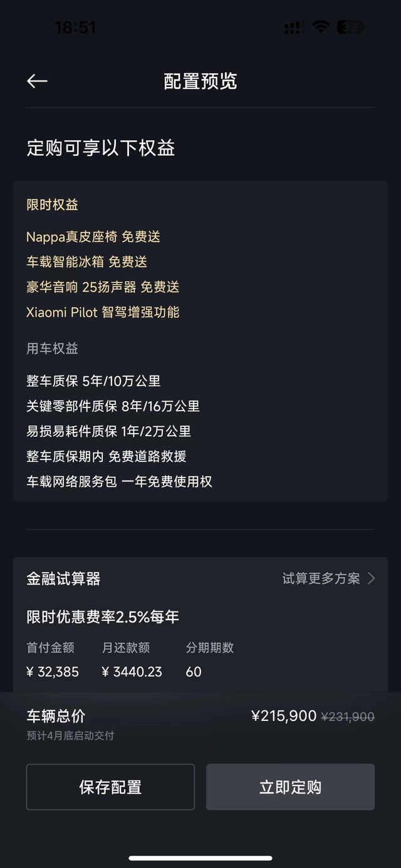Select the 车载智能冰箱 免费送 benefit

click(x=86, y=262)
